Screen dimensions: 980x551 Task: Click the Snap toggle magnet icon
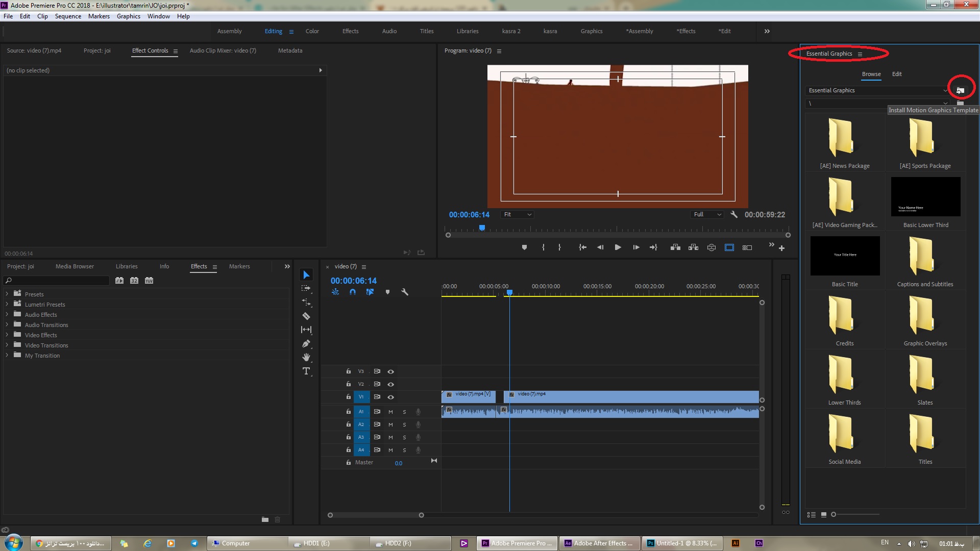pyautogui.click(x=353, y=292)
